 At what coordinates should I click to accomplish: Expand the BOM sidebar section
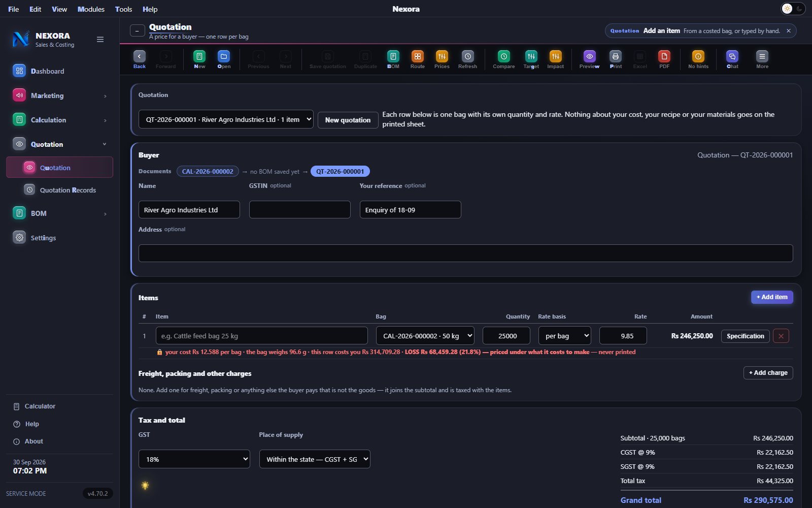tap(60, 213)
